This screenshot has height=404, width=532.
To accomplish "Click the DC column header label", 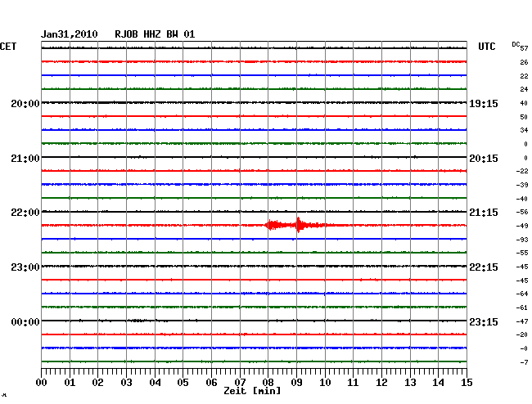I will [x=516, y=44].
